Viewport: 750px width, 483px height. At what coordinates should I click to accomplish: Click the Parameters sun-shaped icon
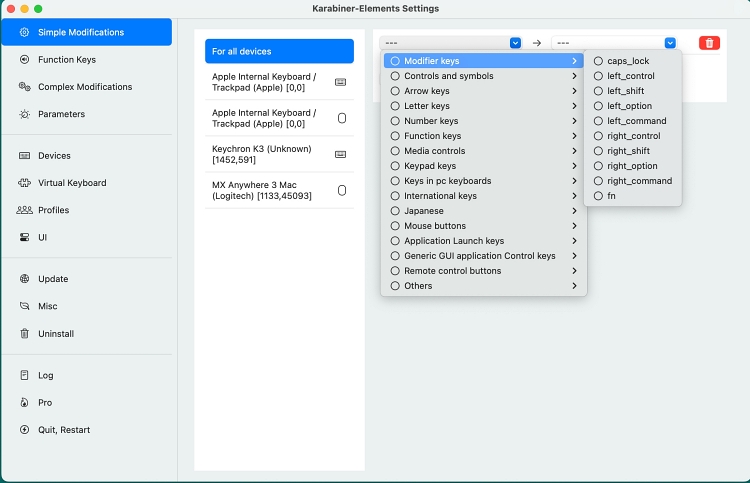click(24, 114)
